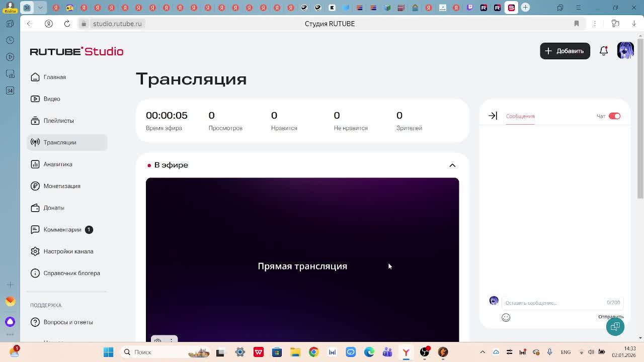Click the Просмотров counter
Image resolution: width=644 pixels, height=362 pixels.
point(225,121)
